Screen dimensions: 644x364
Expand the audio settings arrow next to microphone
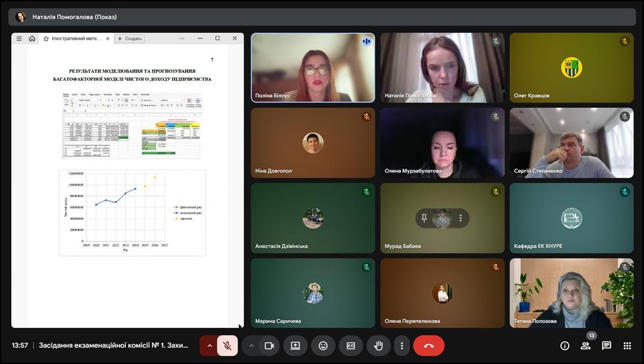(209, 346)
